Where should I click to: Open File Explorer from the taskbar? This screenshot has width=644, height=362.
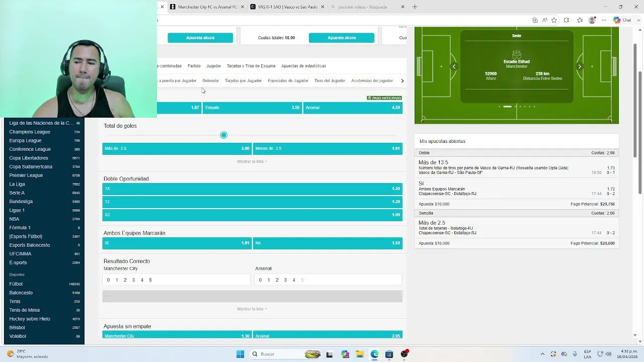pos(359,354)
